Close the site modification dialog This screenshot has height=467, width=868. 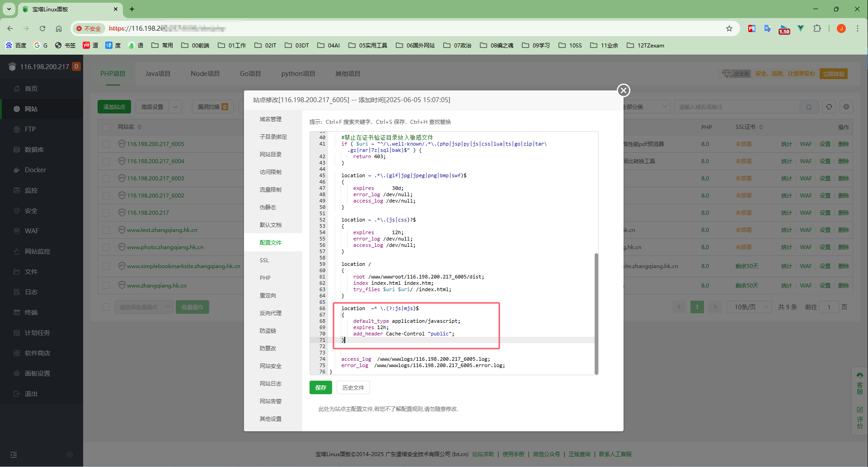(624, 90)
